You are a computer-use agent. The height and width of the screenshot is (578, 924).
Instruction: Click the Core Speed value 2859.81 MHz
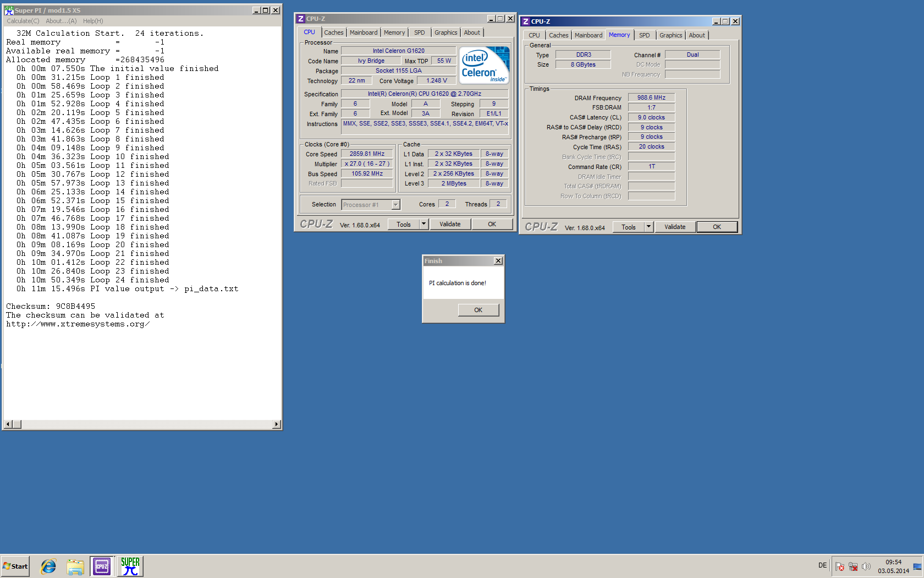(x=367, y=154)
